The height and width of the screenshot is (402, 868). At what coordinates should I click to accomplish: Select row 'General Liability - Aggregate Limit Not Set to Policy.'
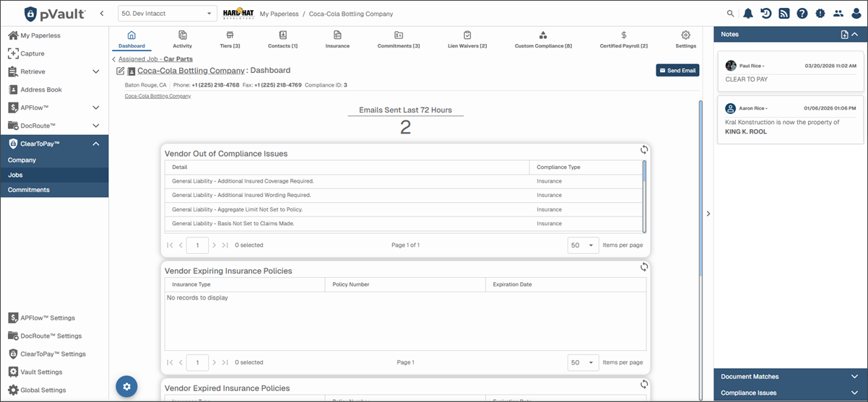[403, 209]
